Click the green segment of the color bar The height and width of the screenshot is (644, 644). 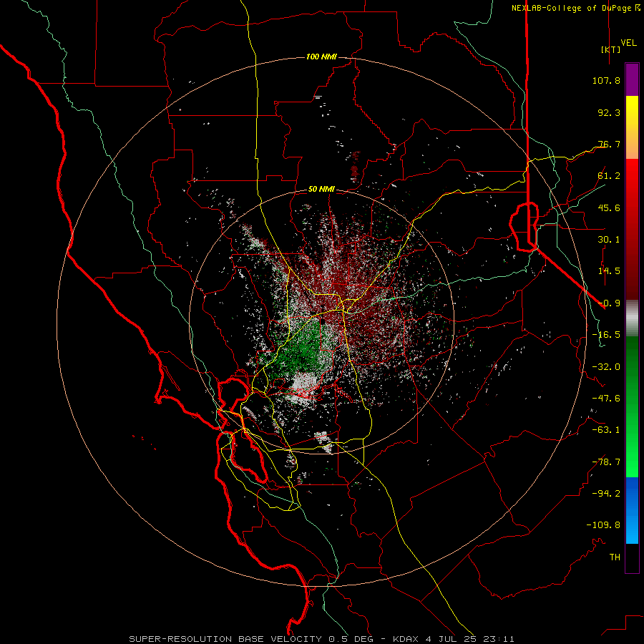[632, 406]
